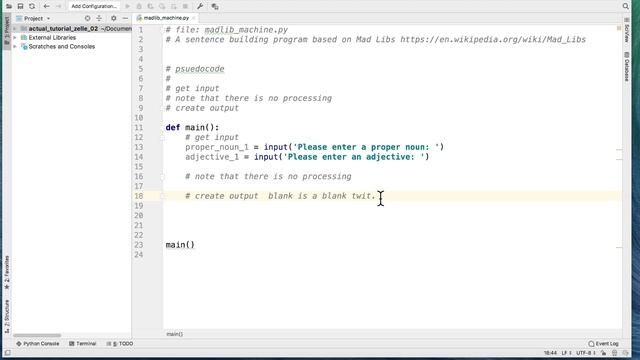Navigate forward with the right arrow
The width and height of the screenshot is (640, 360).
click(x=58, y=6)
